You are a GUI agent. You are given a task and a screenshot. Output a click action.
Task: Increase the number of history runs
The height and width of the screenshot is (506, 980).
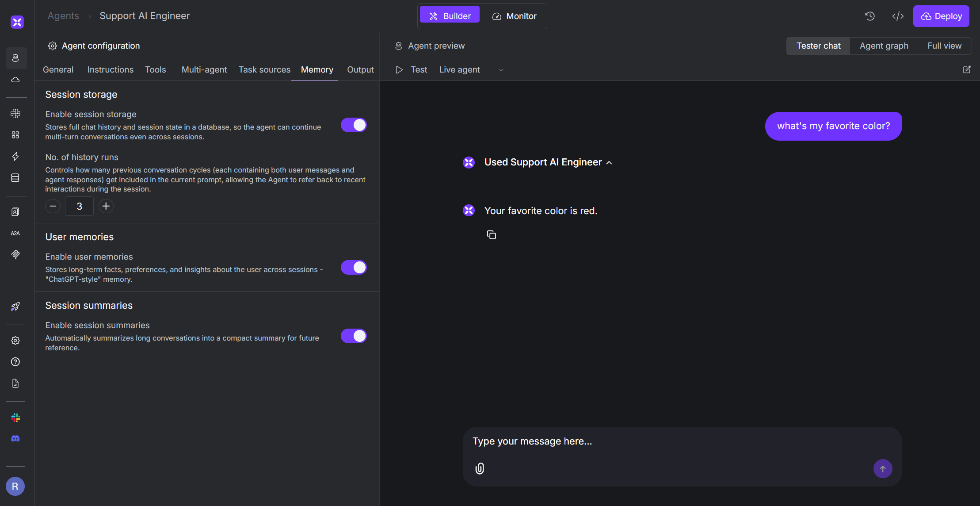point(106,206)
